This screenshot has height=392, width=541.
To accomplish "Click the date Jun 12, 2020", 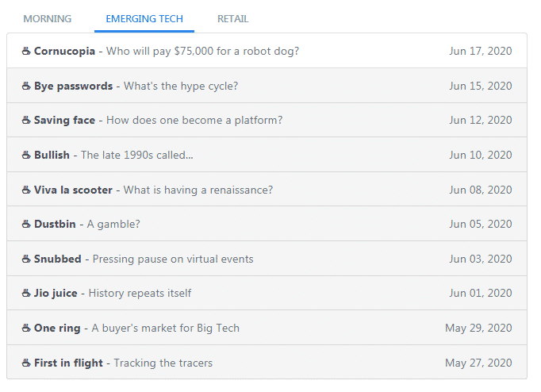I will (480, 120).
